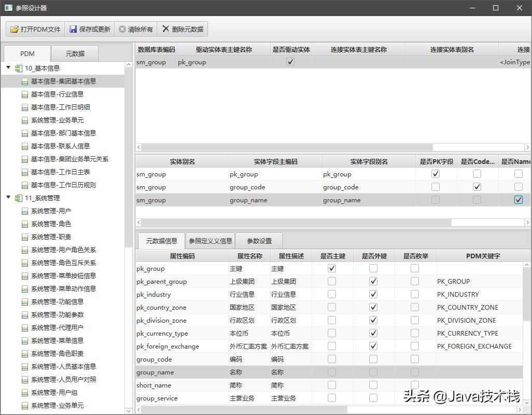This screenshot has width=532, height=415.
Task: Click table icon of 系统管理-功能参数
Action: [25, 315]
